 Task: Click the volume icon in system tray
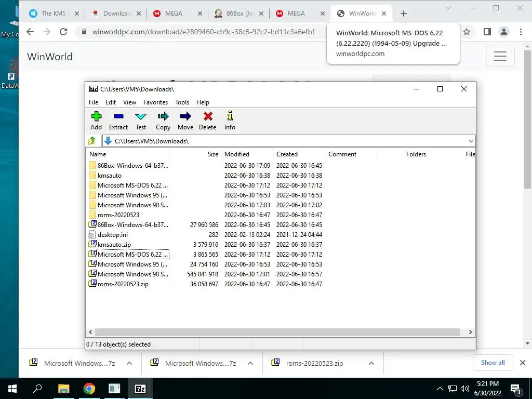465,389
